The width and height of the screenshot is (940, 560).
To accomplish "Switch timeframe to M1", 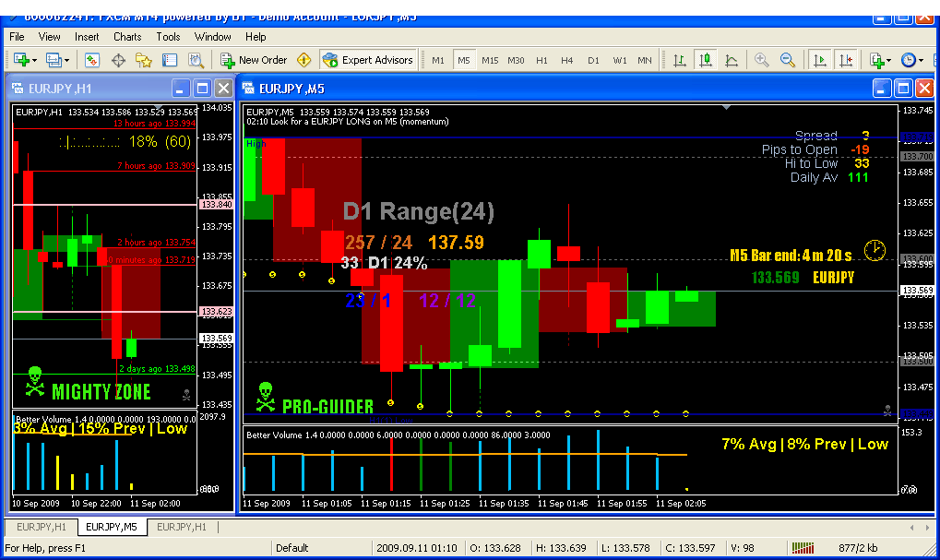I will (438, 61).
